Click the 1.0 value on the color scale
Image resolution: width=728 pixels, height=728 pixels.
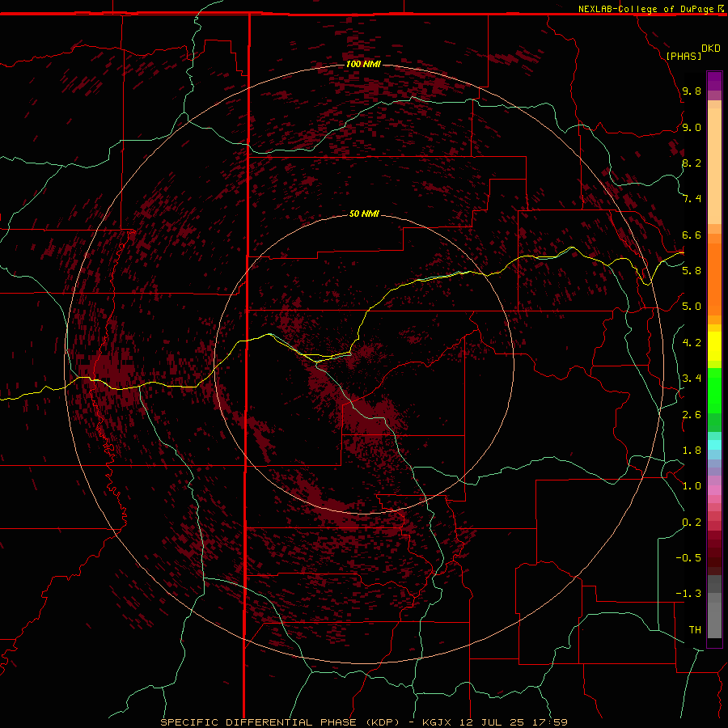click(692, 485)
